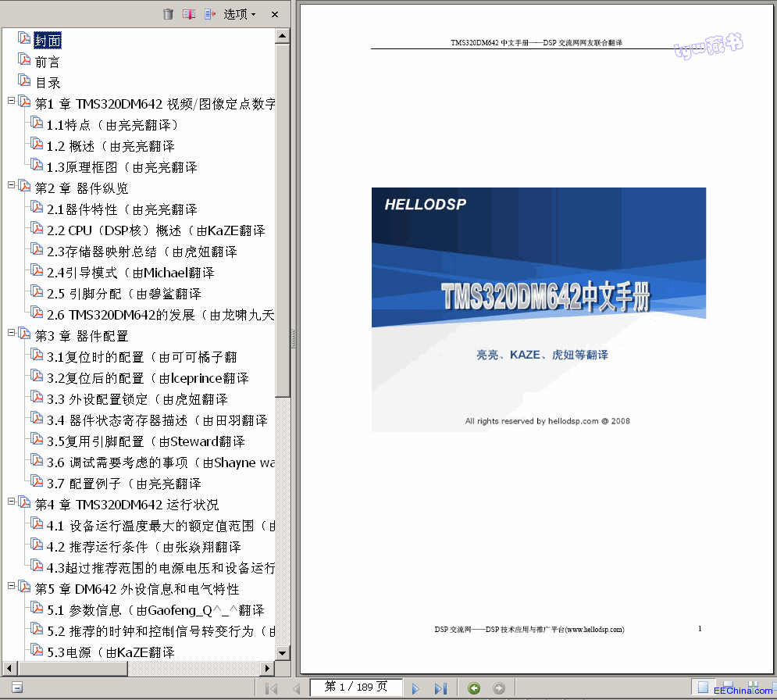Viewport: 777px width, 700px height.
Task: Open bookmark 5.3电源
Action: [111, 652]
